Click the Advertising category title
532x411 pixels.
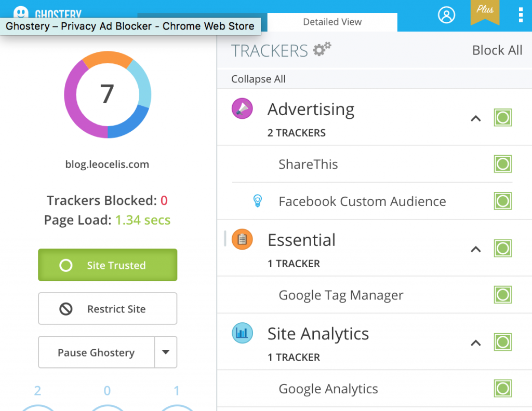tap(311, 109)
